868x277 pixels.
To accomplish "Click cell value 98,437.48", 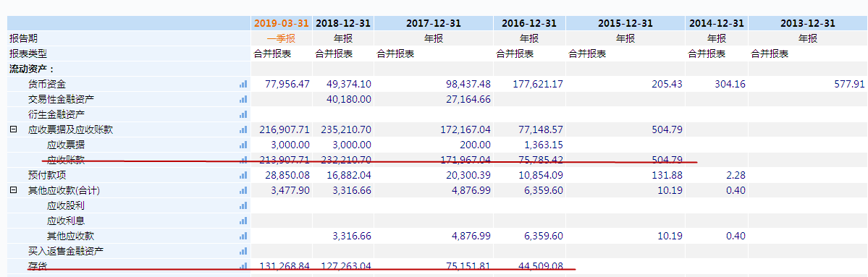I will coord(468,84).
